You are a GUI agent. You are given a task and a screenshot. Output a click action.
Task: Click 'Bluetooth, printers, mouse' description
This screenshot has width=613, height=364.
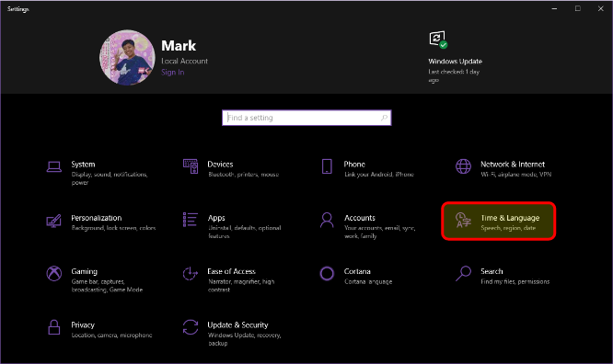coord(243,175)
